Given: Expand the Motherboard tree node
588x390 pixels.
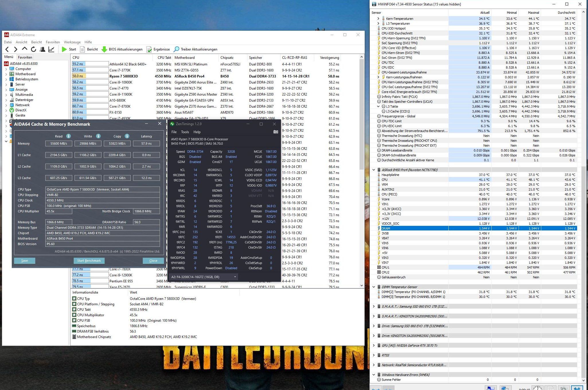Looking at the screenshot, I should click(6, 74).
